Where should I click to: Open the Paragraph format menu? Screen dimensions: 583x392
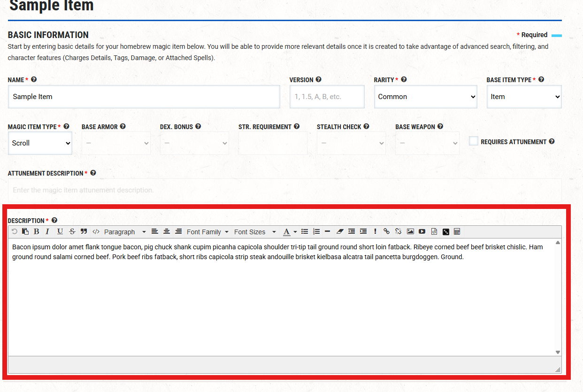(x=124, y=232)
